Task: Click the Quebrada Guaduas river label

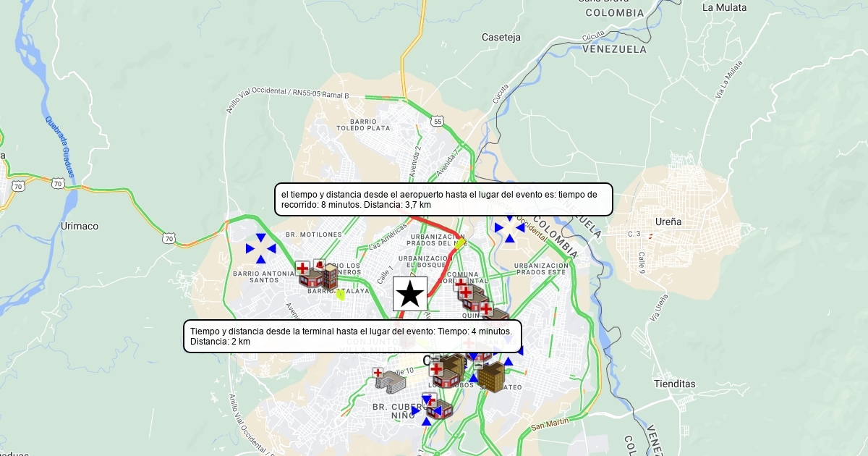Action: (60, 146)
